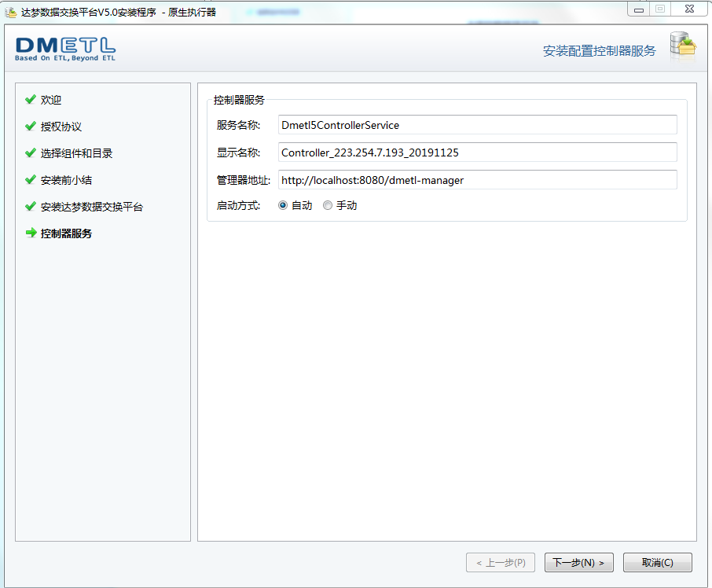The width and height of the screenshot is (712, 588).
Task: Open the 授权协议 step in sidebar
Action: coord(61,127)
